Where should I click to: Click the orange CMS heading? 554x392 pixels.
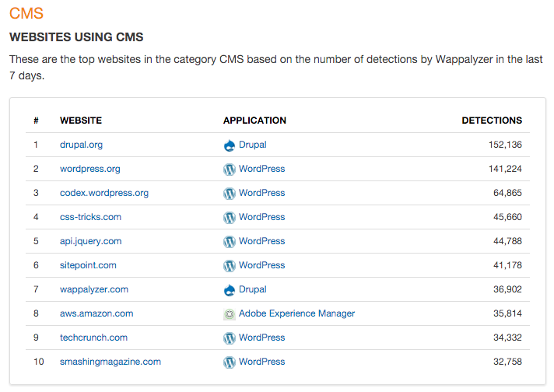point(26,13)
